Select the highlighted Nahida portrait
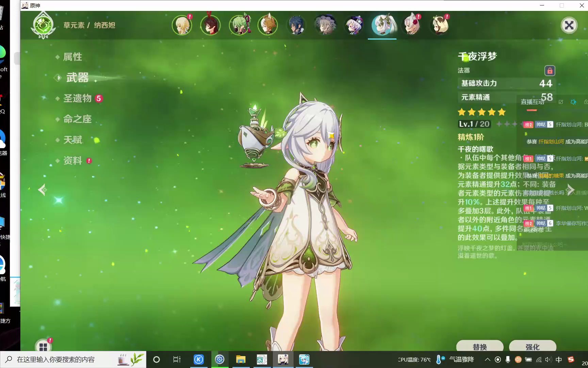Viewport: 588px width, 368px height. (382, 25)
